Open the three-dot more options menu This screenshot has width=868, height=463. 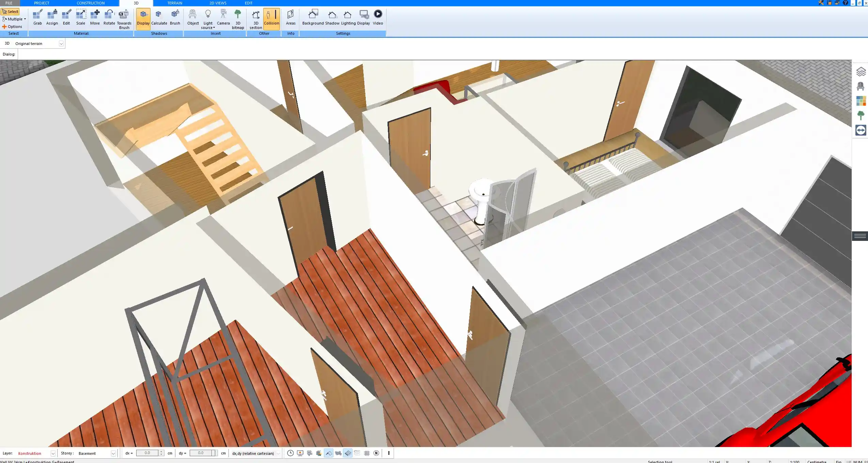[389, 453]
